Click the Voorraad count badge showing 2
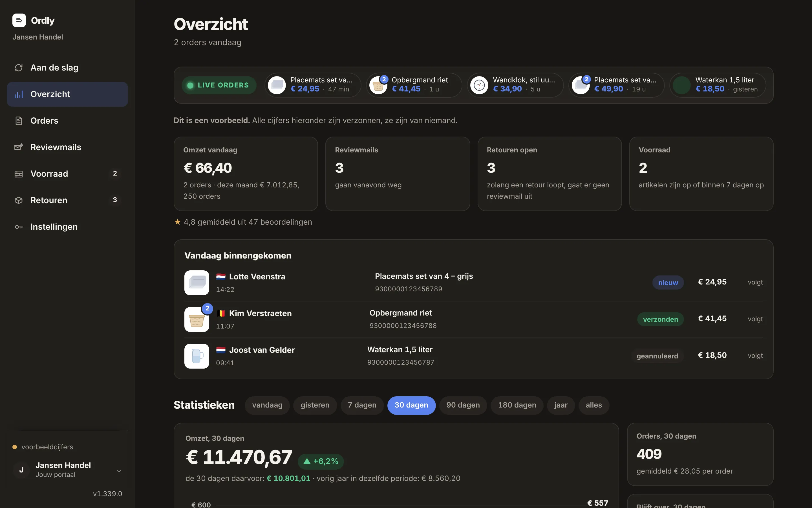Viewport: 812px width, 508px height. pos(115,173)
